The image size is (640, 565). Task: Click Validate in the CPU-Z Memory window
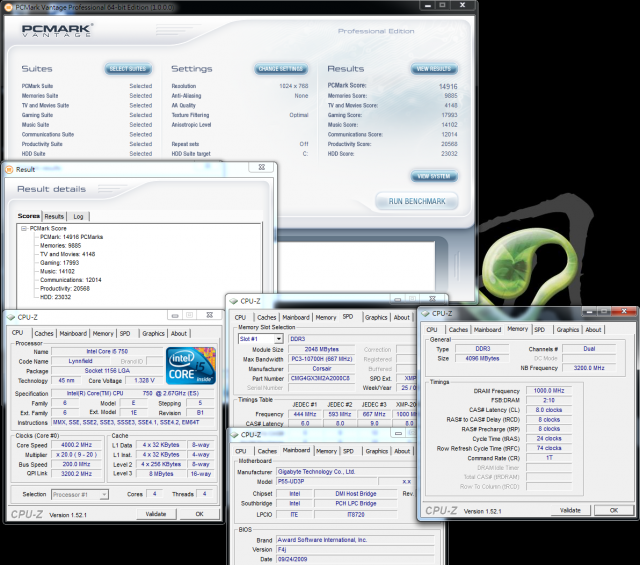[570, 510]
